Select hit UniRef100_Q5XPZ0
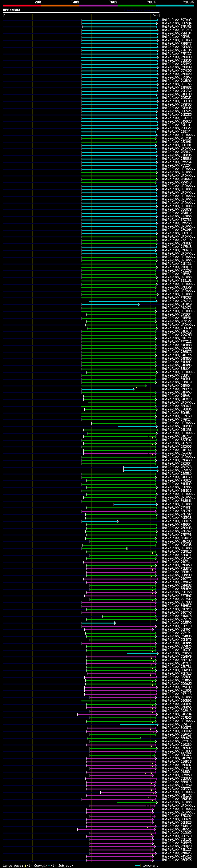 (177, 653)
